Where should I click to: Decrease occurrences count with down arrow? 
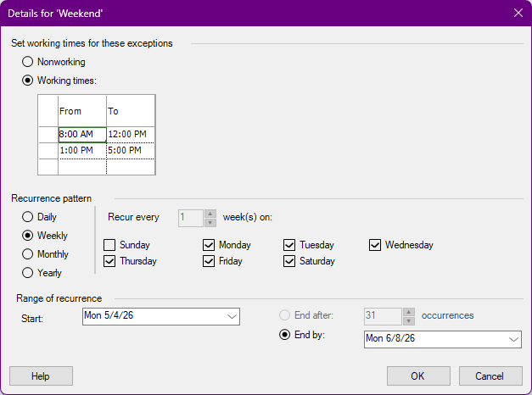(x=409, y=320)
